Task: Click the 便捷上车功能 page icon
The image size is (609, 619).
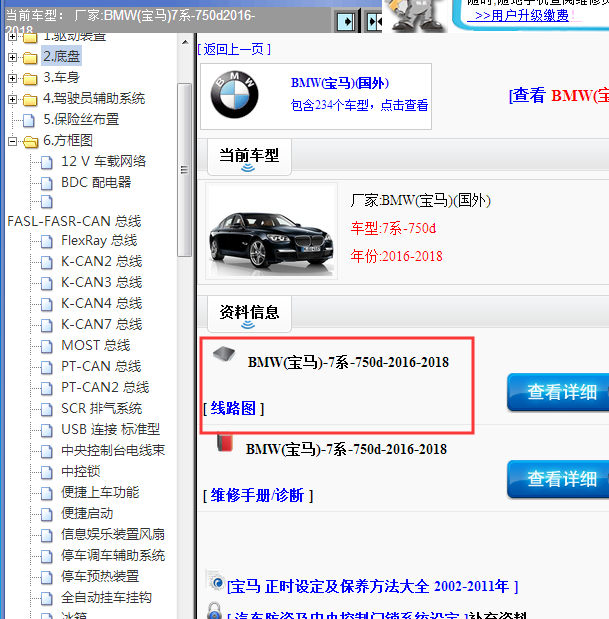Action: [x=47, y=493]
